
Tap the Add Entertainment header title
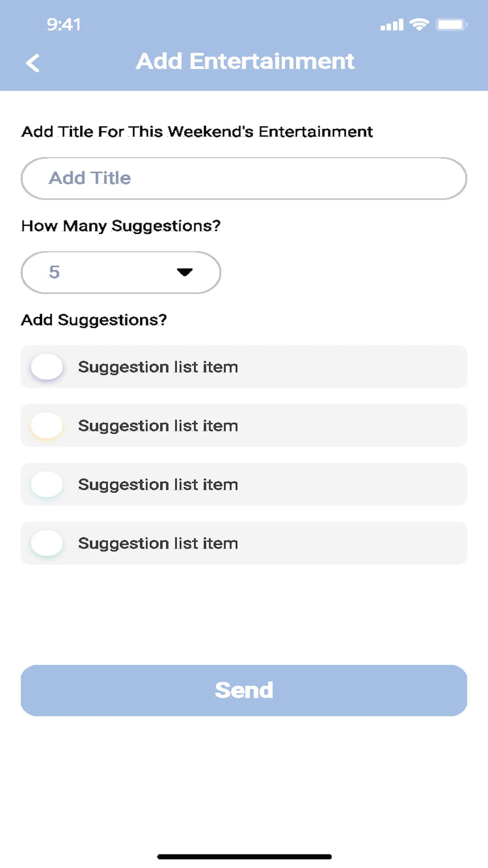tap(245, 61)
